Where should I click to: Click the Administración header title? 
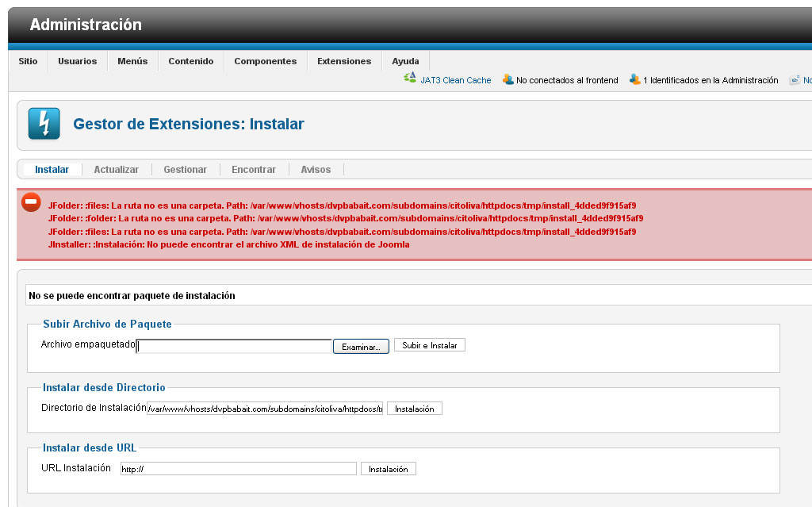(86, 25)
